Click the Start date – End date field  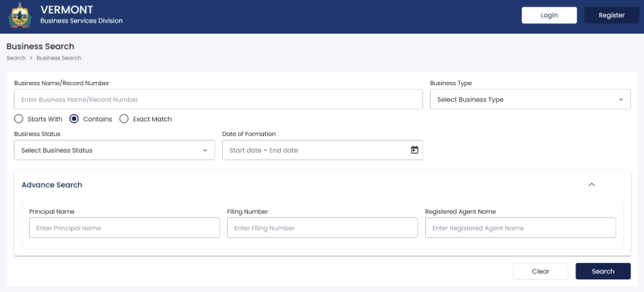point(323,150)
